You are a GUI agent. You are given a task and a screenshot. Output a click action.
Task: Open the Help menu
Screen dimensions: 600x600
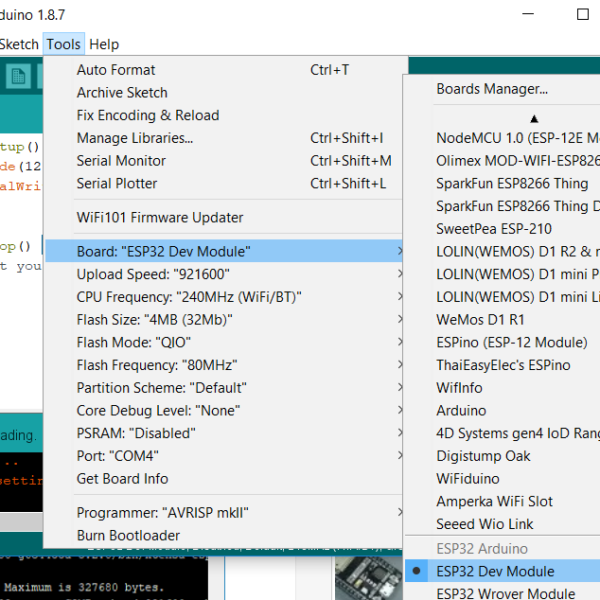point(104,44)
